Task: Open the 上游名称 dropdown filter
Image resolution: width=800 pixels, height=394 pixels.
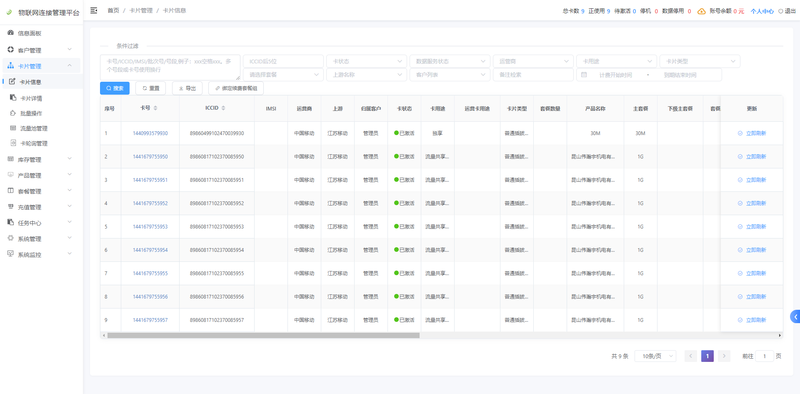Action: (366, 75)
